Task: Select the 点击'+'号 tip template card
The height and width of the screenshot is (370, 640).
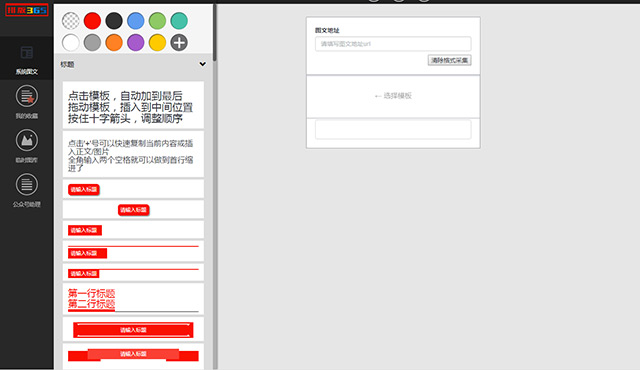Action: click(x=133, y=154)
